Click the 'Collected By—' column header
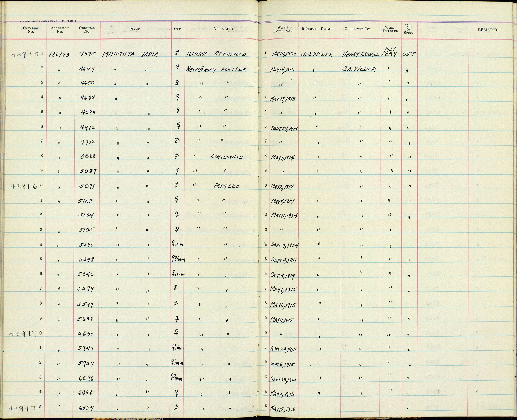 [359, 29]
